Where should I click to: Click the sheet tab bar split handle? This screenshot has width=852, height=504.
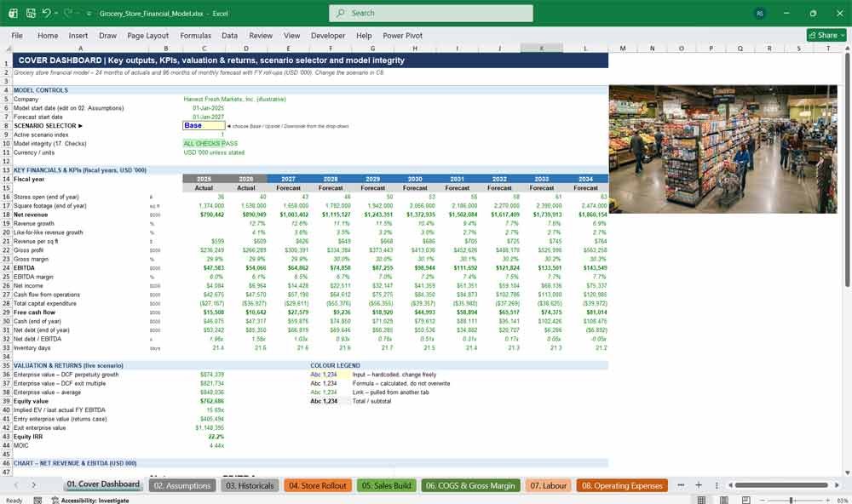coord(717,485)
